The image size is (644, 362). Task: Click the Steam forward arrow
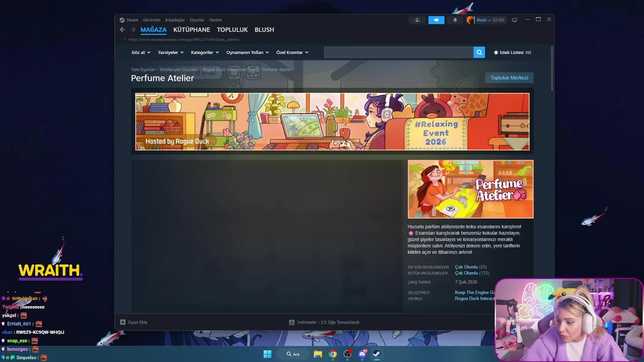click(x=133, y=30)
